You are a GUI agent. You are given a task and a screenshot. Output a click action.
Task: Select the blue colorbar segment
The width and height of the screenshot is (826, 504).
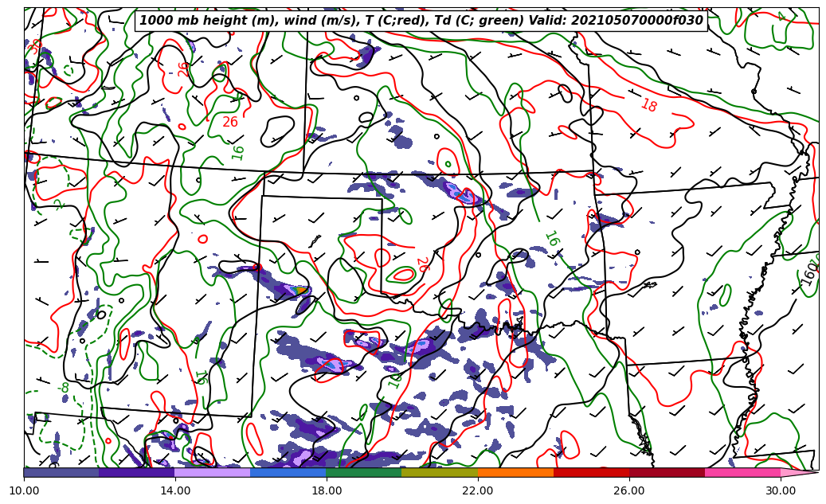(x=288, y=472)
